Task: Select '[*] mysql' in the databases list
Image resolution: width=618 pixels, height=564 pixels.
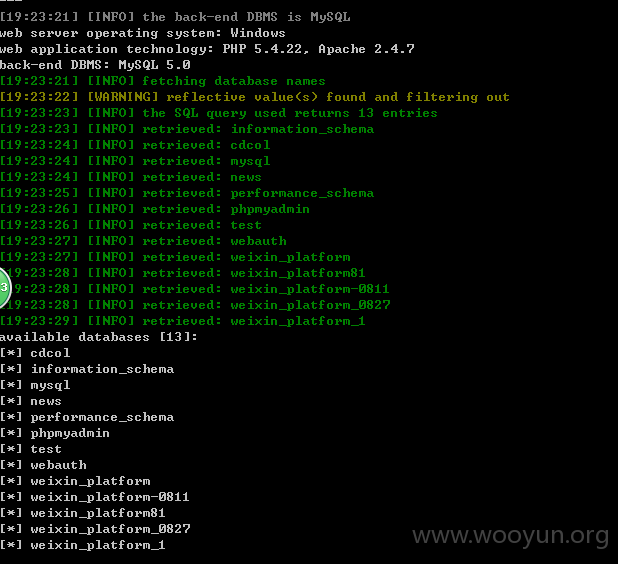Action: (x=35, y=385)
